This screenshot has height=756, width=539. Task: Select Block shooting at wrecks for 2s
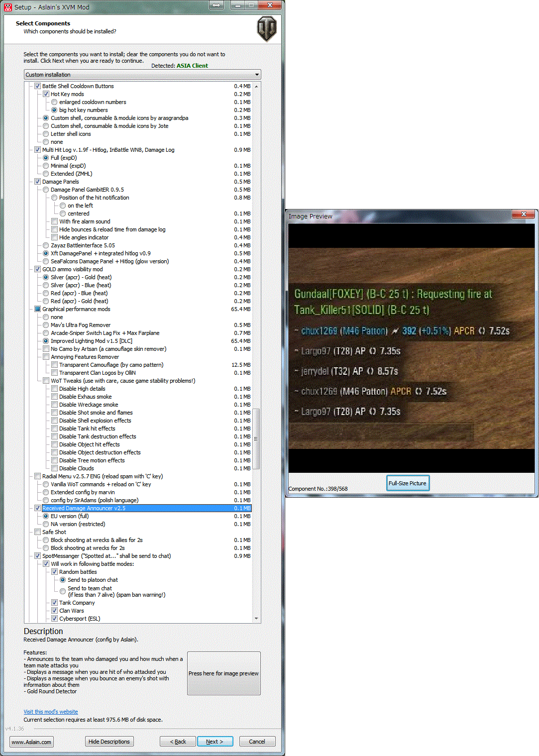[x=46, y=548]
